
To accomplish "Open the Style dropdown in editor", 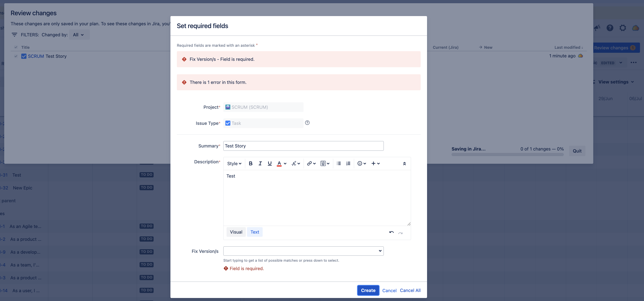I will point(234,163).
